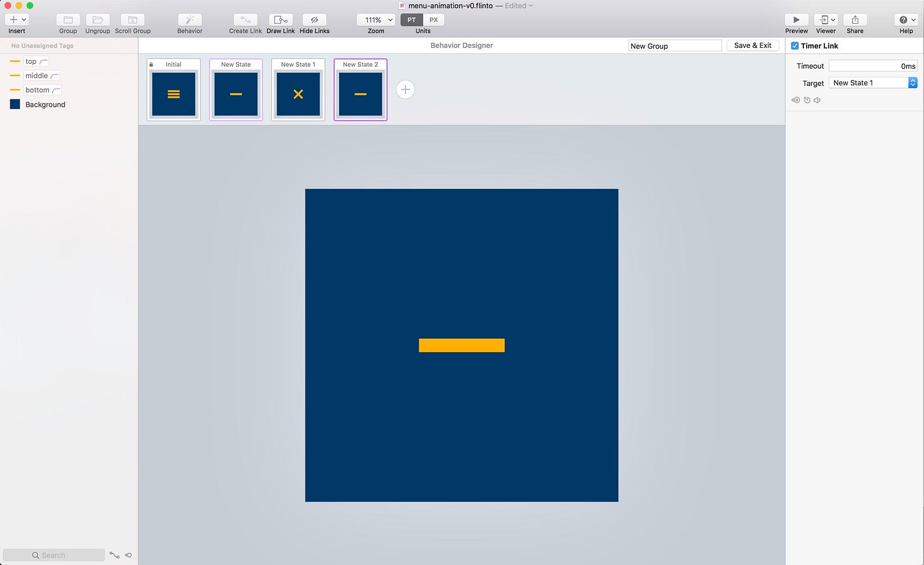Click the orange line icon of the bottom layer

tap(15, 90)
